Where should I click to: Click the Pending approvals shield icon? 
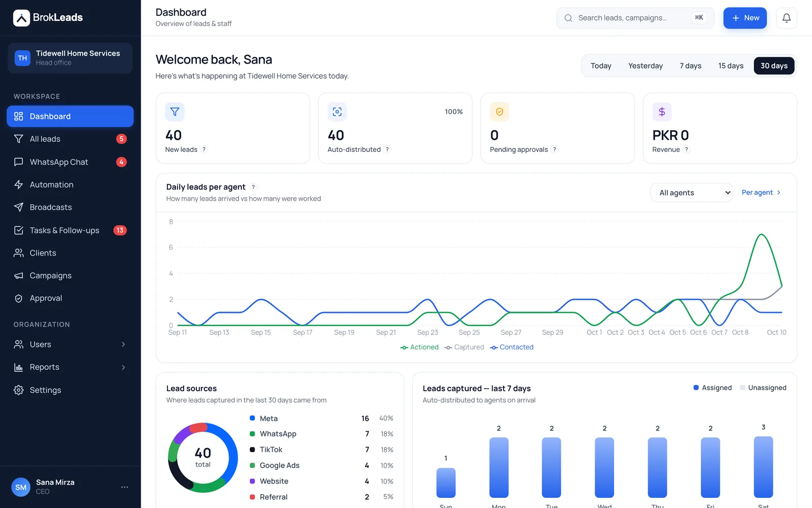click(x=499, y=112)
